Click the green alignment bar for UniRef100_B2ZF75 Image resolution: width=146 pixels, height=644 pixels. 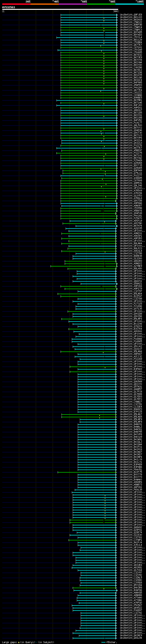pyautogui.click(x=87, y=472)
